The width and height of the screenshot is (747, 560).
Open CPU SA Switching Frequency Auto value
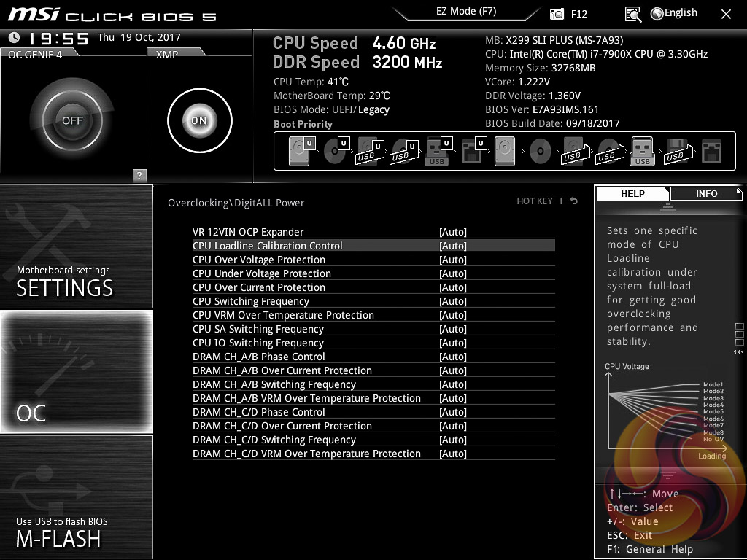pos(452,329)
